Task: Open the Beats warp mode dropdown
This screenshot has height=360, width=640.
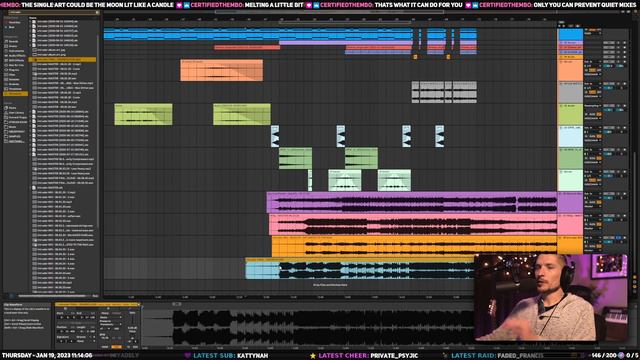Action: coord(110,317)
